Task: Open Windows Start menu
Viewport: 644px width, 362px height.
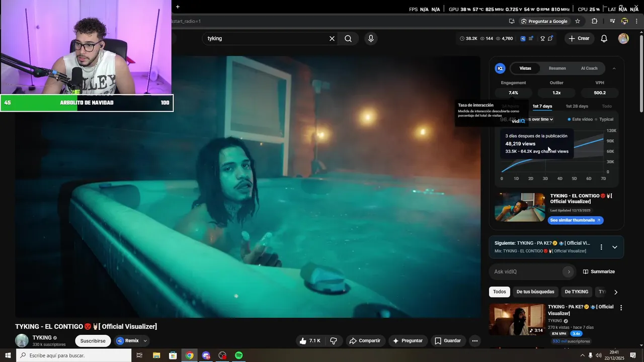Action: [x=8, y=355]
